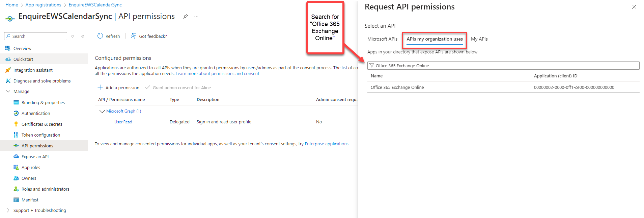Viewport: 644px width, 218px height.
Task: Click the plus icon for Add a permission
Action: [100, 87]
